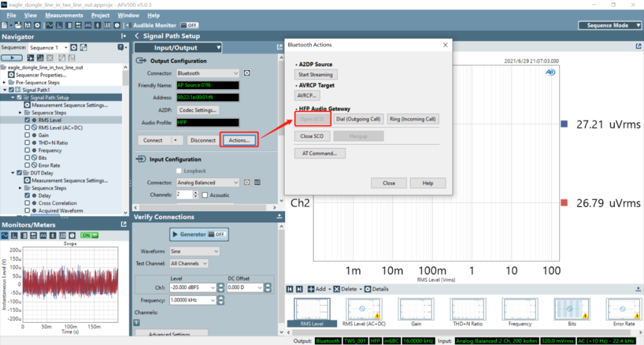This screenshot has width=644, height=345.
Task: Click the New Project icon in the main toolbar
Action: [4, 25]
